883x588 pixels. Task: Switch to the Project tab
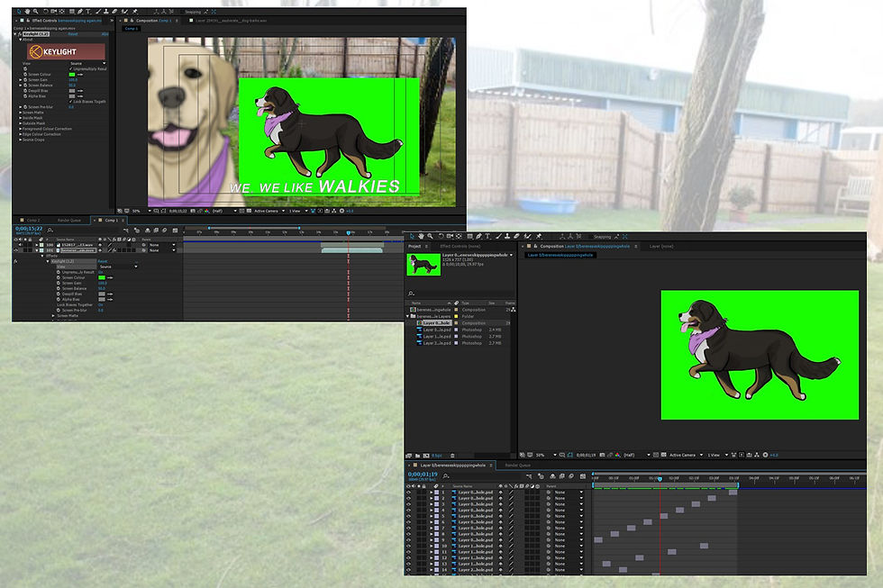(x=415, y=246)
